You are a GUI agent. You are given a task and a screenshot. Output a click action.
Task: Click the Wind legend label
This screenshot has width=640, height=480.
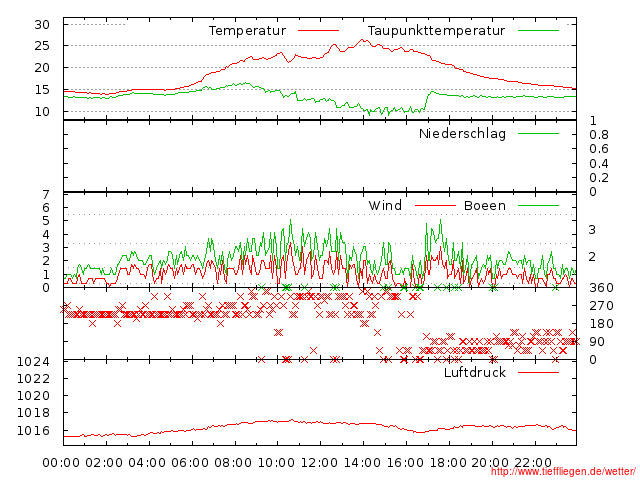(385, 205)
